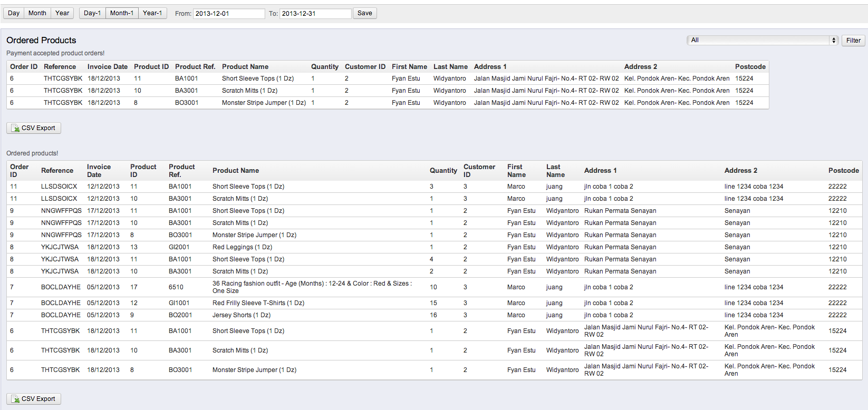Focus the From date field
The width and height of the screenshot is (868, 410).
click(229, 14)
